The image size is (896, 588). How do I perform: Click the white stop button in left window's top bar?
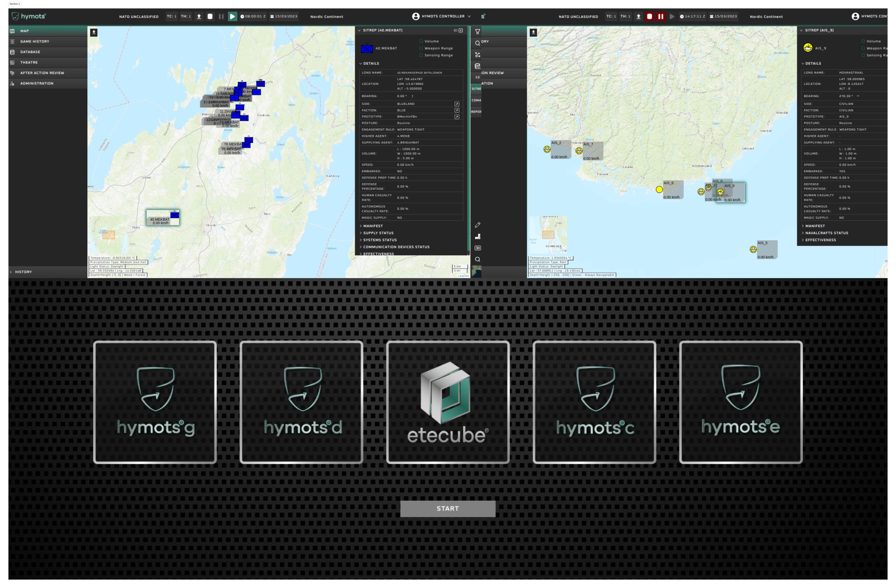(210, 17)
